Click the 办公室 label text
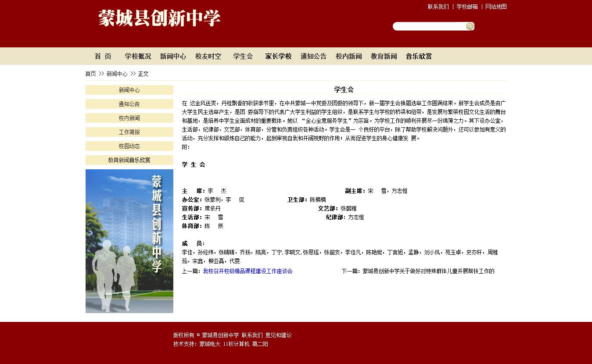The width and height of the screenshot is (592, 364). click(x=192, y=200)
